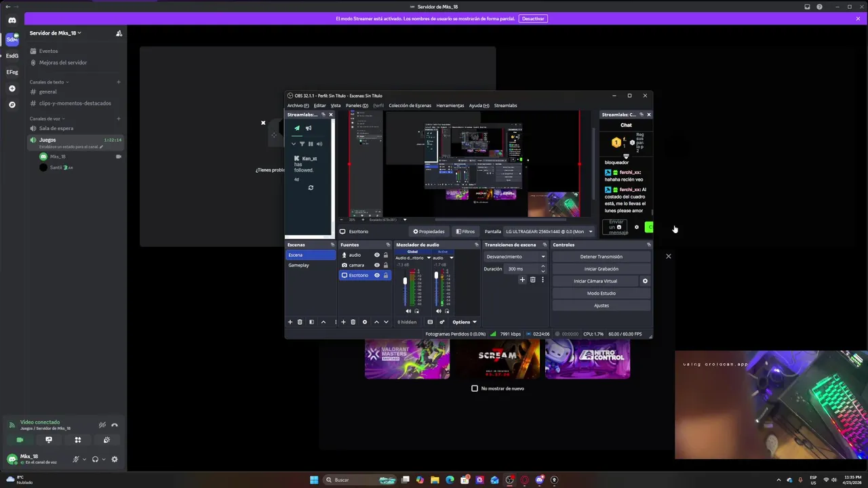This screenshot has width=868, height=488.
Task: Share your screen in Discord
Action: (49, 440)
